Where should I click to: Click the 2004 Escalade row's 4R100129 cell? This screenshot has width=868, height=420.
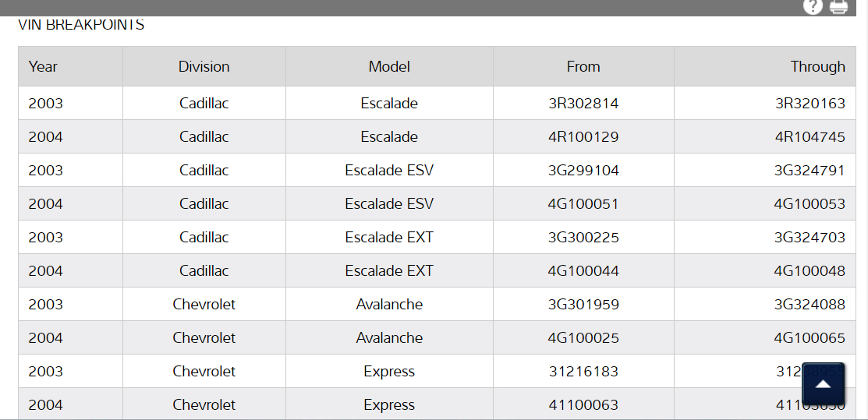pyautogui.click(x=583, y=136)
